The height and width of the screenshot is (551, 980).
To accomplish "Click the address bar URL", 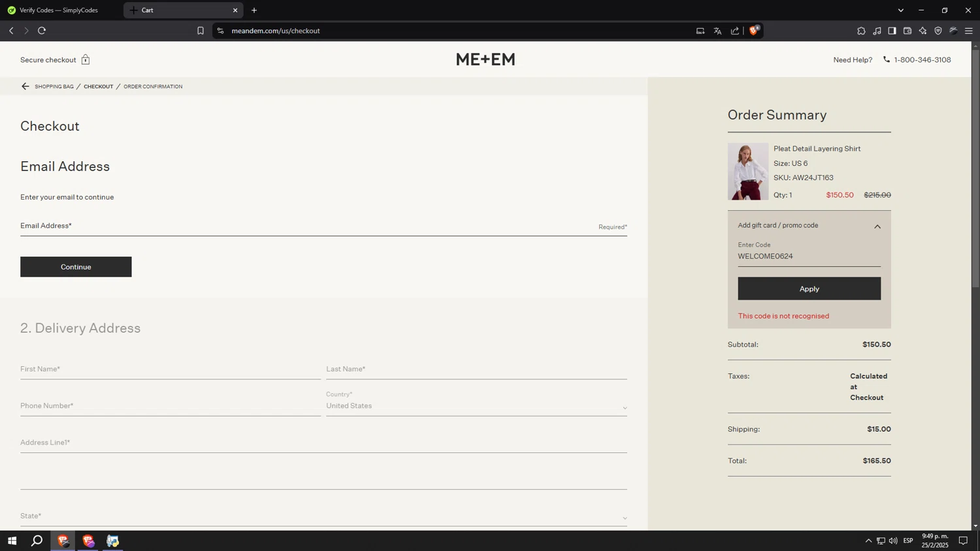I will pos(276,31).
